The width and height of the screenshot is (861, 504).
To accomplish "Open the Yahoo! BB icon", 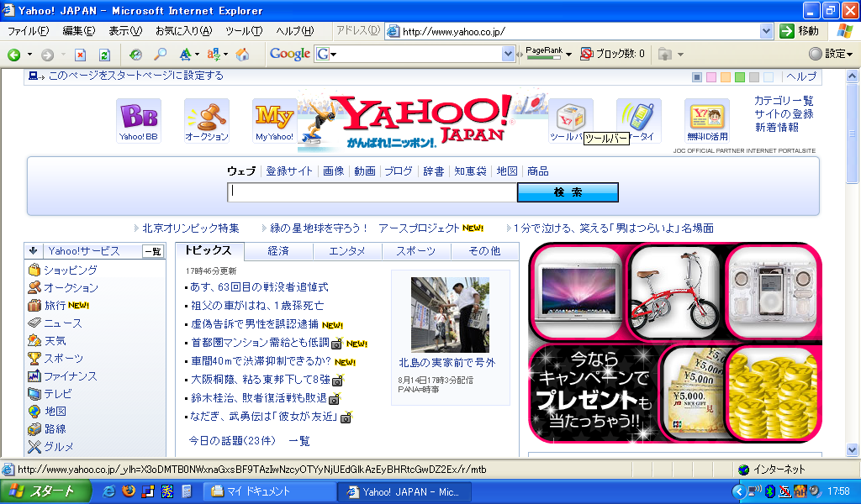I will pyautogui.click(x=139, y=121).
